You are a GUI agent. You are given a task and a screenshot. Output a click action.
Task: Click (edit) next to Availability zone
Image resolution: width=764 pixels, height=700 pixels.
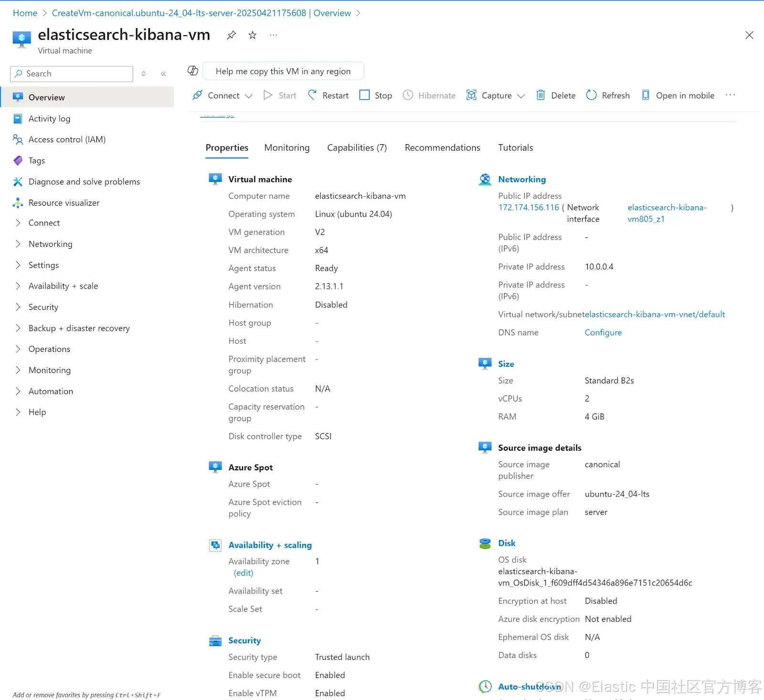pyautogui.click(x=244, y=573)
